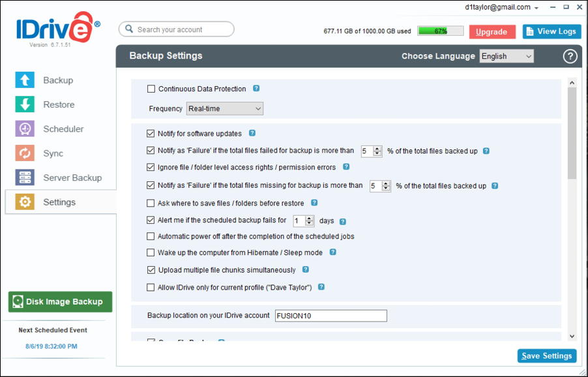Open the d1taylor@gmail.com account menu
Image resolution: width=588 pixels, height=377 pixels.
(x=502, y=8)
